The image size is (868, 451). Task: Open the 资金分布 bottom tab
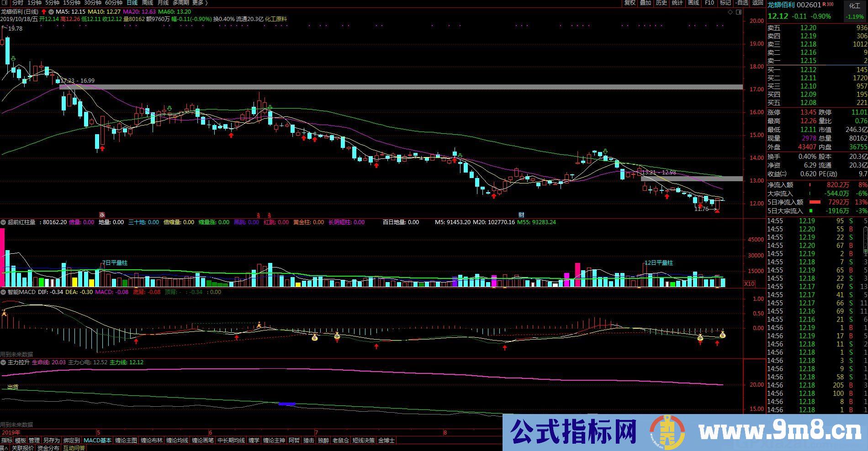click(x=48, y=448)
